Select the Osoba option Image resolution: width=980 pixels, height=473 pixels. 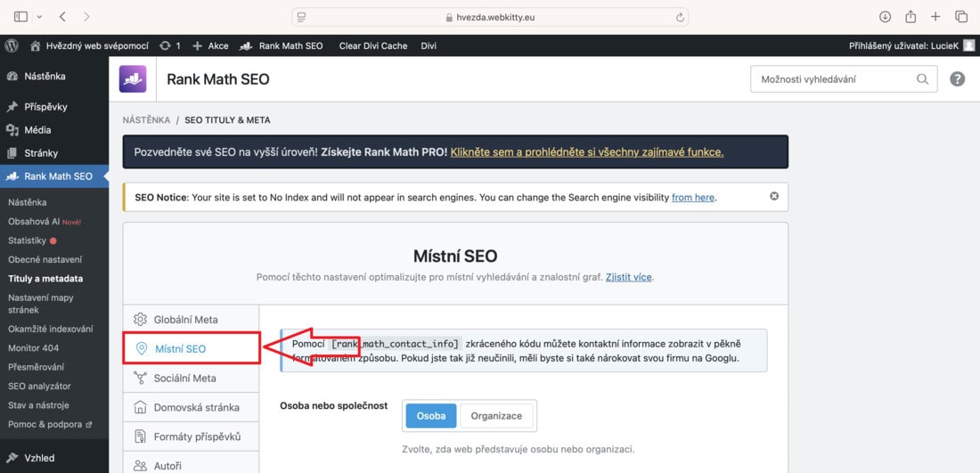pos(431,416)
